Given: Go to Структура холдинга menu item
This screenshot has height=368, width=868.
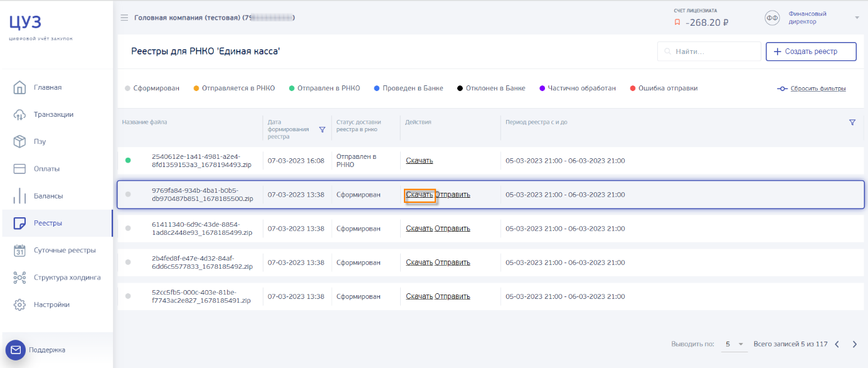Looking at the screenshot, I should click(x=66, y=277).
